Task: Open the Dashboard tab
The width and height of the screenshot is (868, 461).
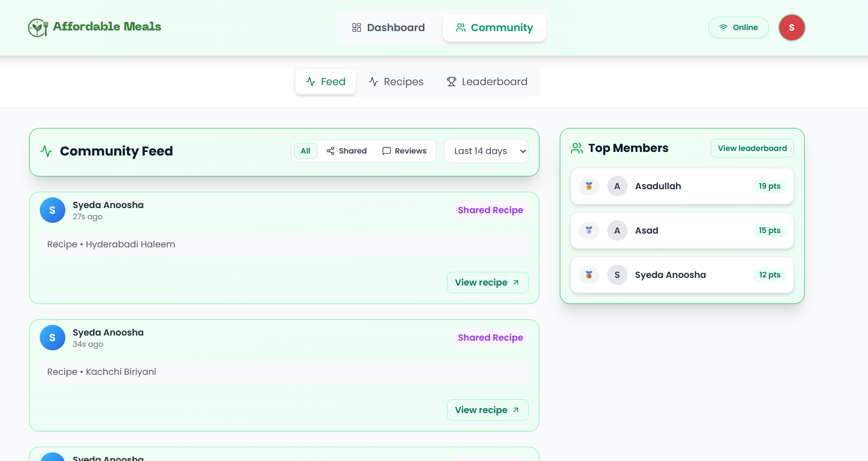Action: (389, 28)
